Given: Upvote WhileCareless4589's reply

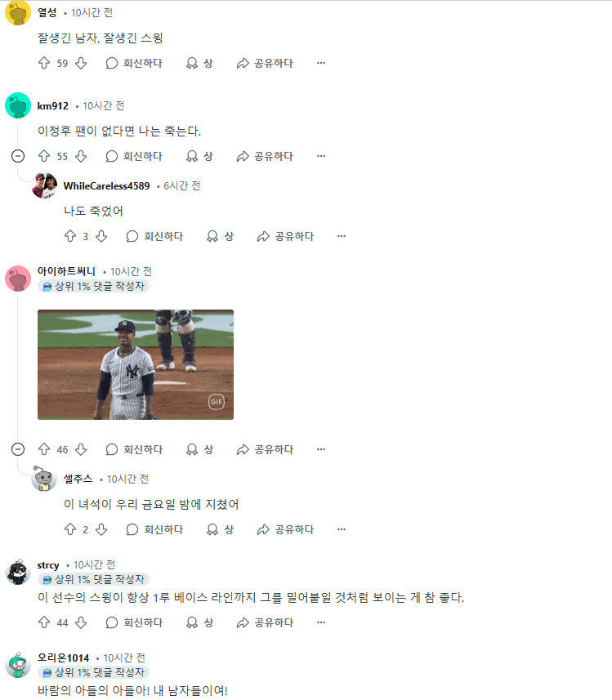Looking at the screenshot, I should coord(70,236).
